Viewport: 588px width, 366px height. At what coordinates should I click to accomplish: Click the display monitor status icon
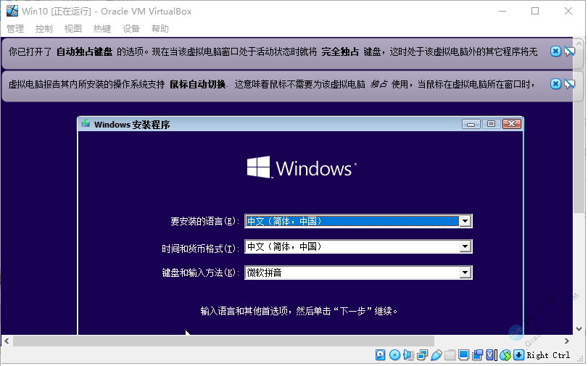pos(463,354)
